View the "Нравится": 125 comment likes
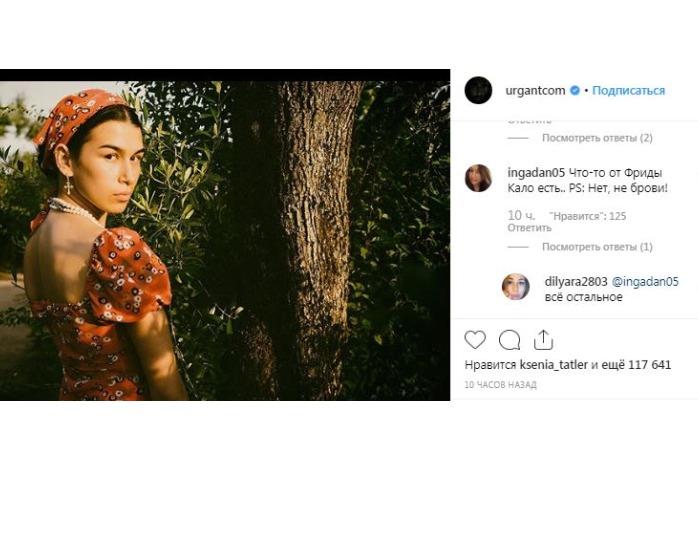This screenshot has height=540, width=698. pyautogui.click(x=595, y=215)
